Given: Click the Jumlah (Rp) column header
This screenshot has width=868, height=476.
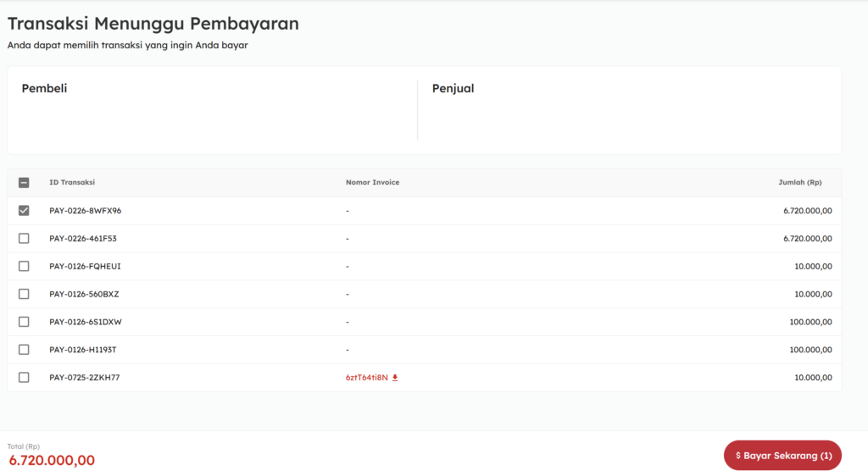Looking at the screenshot, I should [799, 182].
